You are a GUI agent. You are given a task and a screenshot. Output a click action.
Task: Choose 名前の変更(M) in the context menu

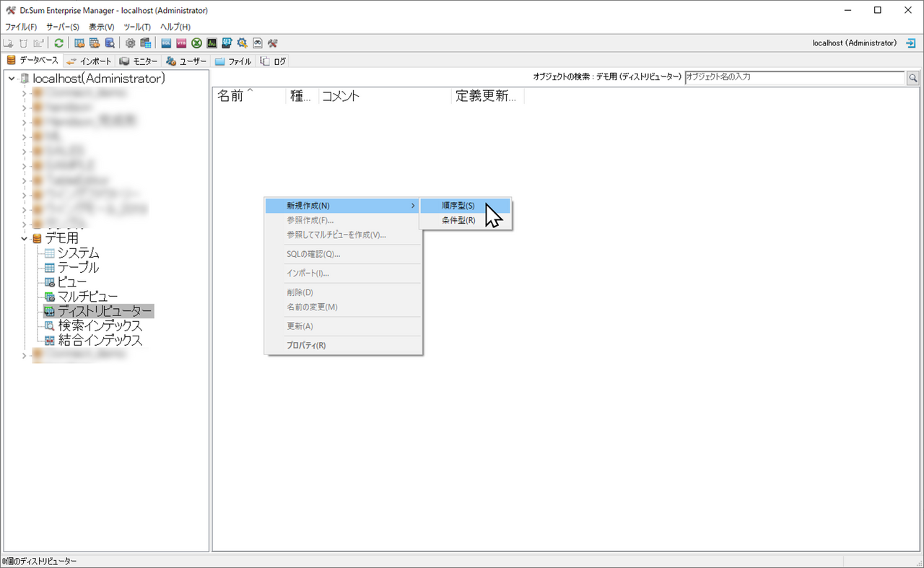pos(343,307)
